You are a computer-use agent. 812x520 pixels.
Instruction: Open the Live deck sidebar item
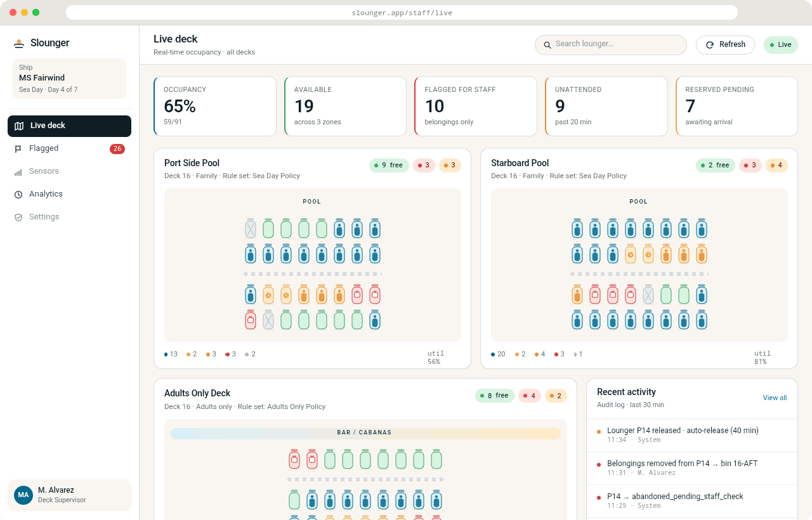[x=69, y=126]
